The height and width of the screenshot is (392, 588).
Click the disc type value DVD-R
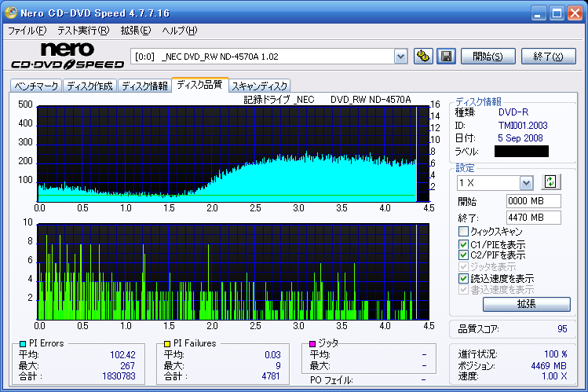pos(513,112)
